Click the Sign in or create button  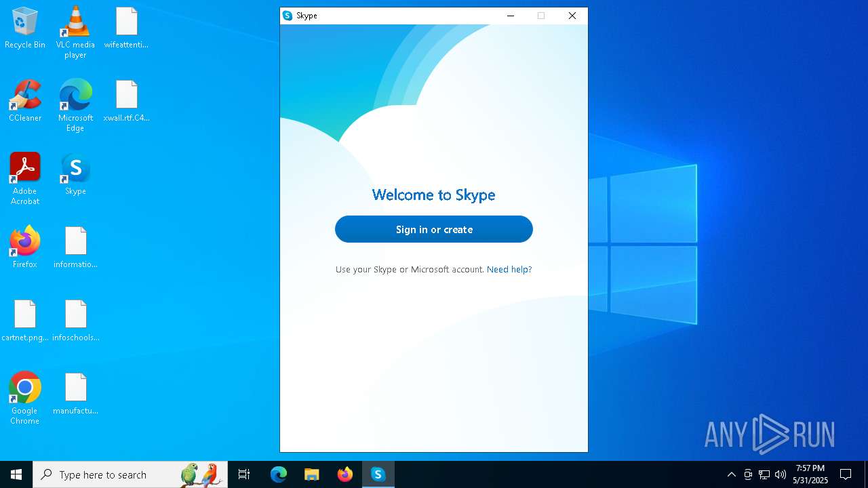[434, 229]
